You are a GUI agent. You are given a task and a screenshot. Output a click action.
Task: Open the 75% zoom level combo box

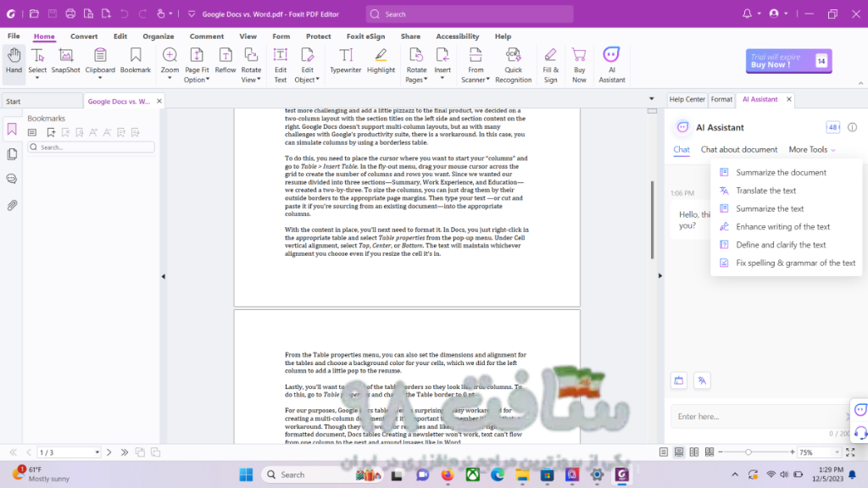click(x=820, y=452)
